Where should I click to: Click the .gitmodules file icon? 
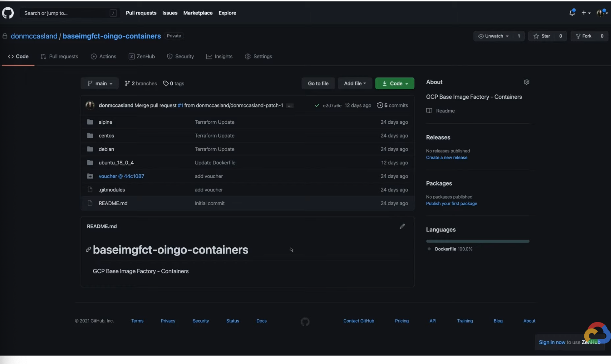[90, 190]
